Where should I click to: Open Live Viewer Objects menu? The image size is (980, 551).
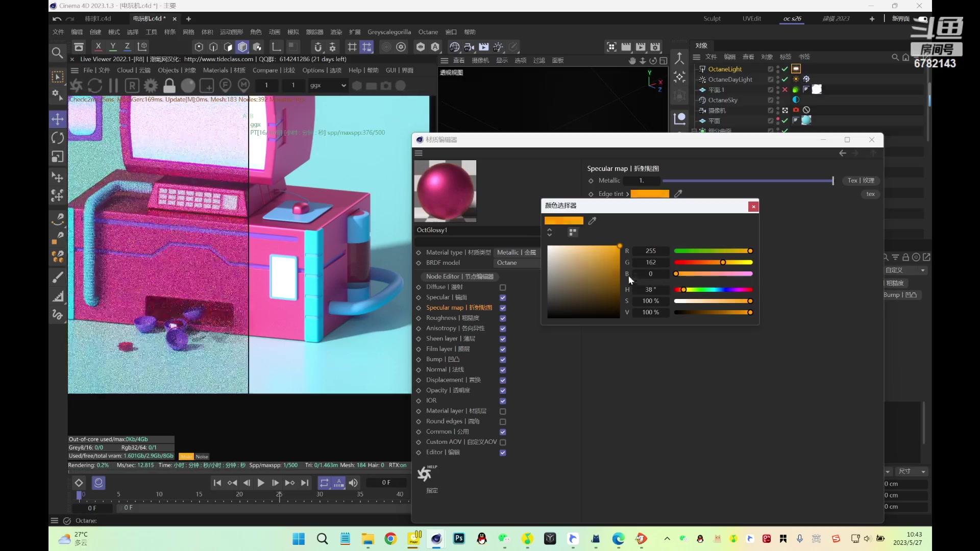[x=177, y=70]
